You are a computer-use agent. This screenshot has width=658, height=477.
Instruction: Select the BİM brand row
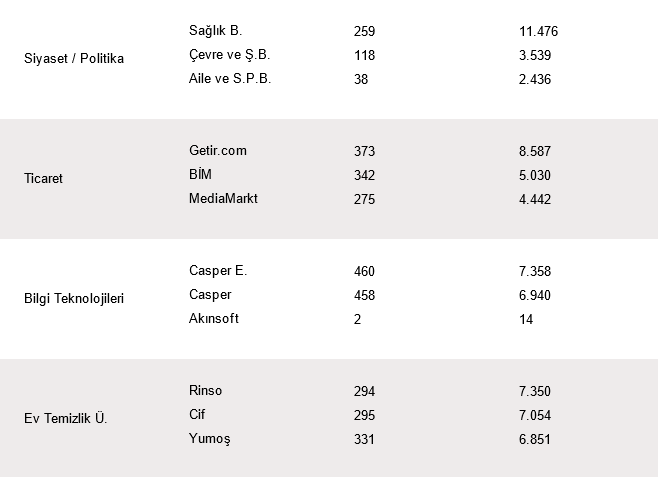[200, 175]
